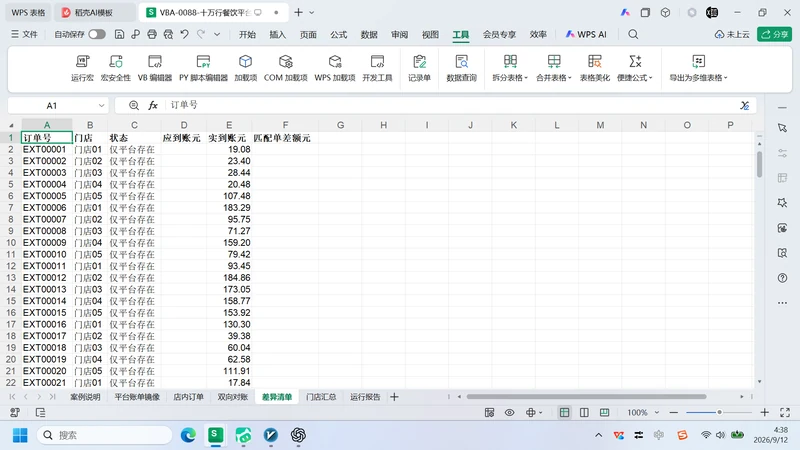Open 加载项 add-ins
Viewport: 800px width, 450px height.
[x=245, y=68]
